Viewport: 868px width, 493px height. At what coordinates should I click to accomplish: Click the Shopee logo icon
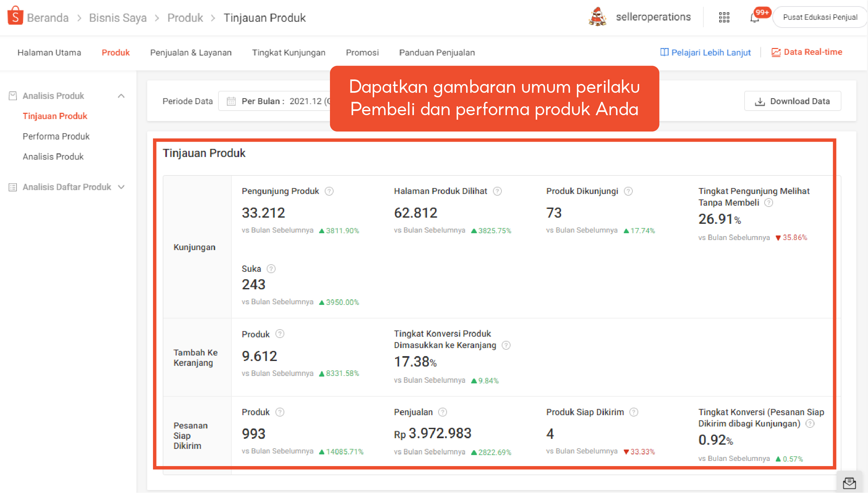coord(15,16)
